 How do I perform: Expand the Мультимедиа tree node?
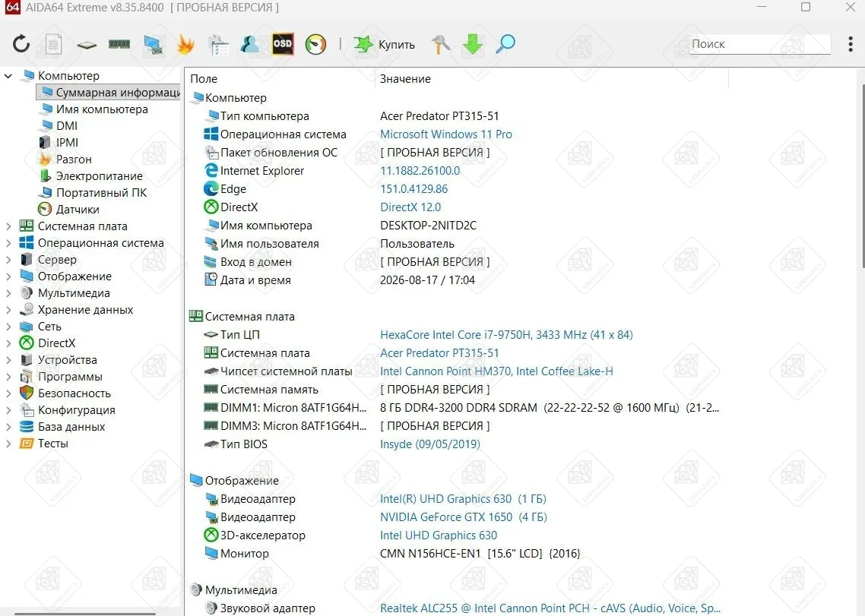(x=8, y=293)
